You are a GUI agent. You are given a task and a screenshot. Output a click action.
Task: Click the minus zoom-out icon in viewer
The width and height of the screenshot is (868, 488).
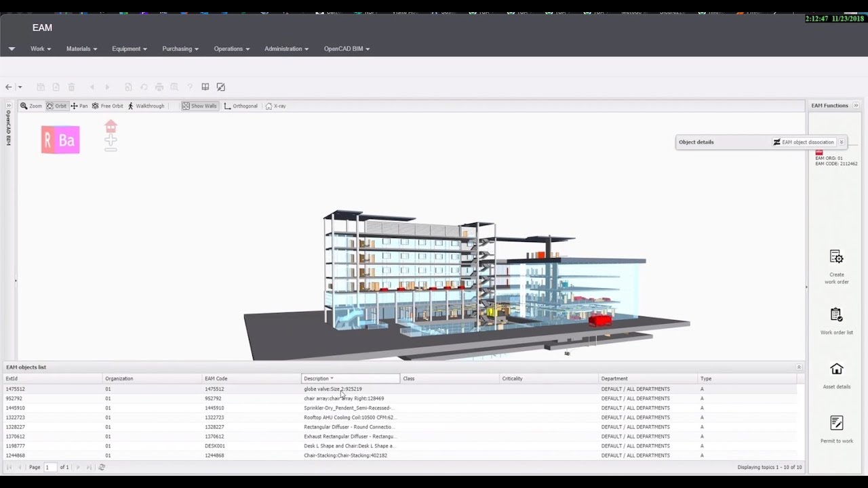click(111, 148)
